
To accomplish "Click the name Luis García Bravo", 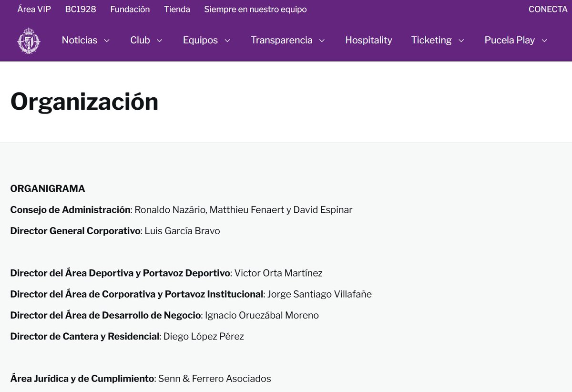I will [182, 231].
